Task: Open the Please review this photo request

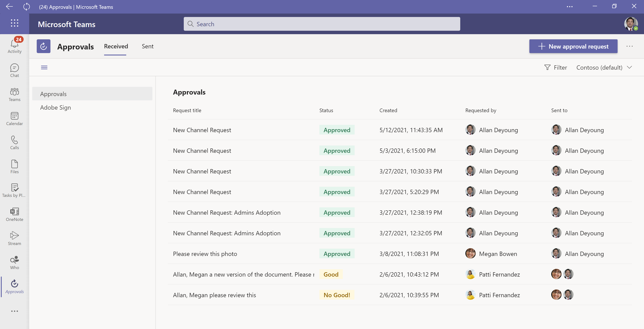Action: coord(205,254)
